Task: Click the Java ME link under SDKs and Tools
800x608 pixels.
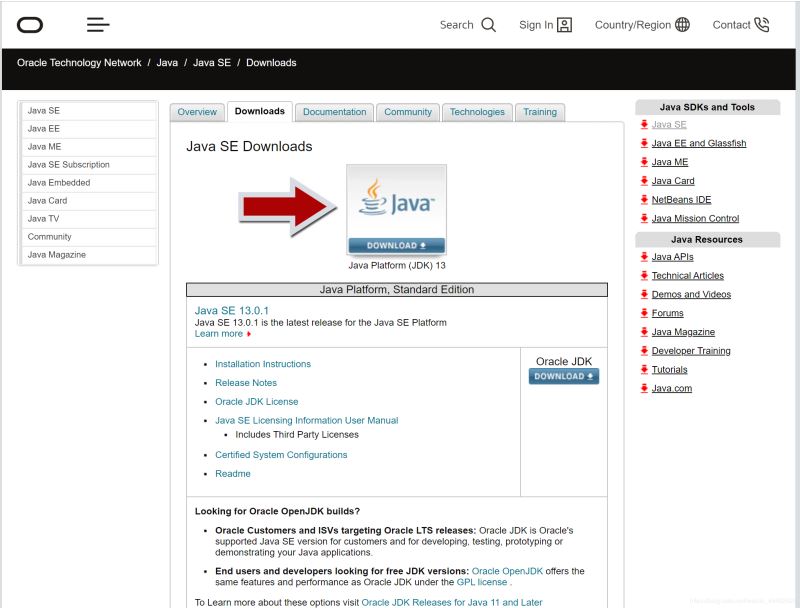Action: tap(669, 162)
